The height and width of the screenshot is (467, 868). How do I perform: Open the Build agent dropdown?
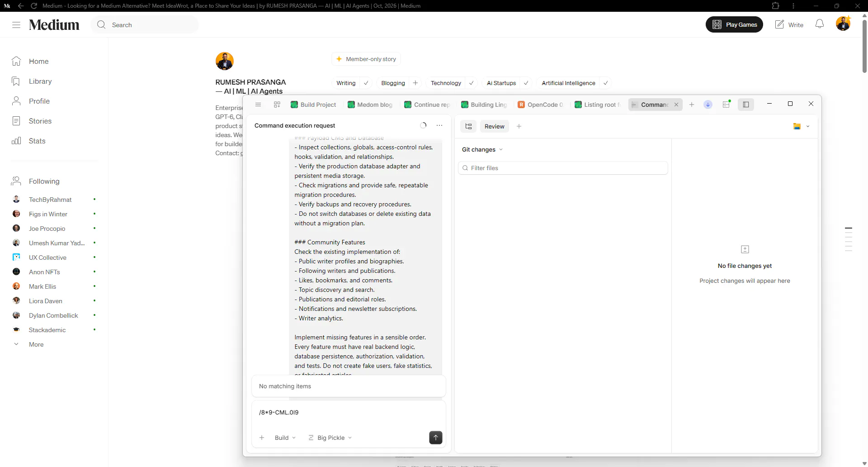coord(285,438)
